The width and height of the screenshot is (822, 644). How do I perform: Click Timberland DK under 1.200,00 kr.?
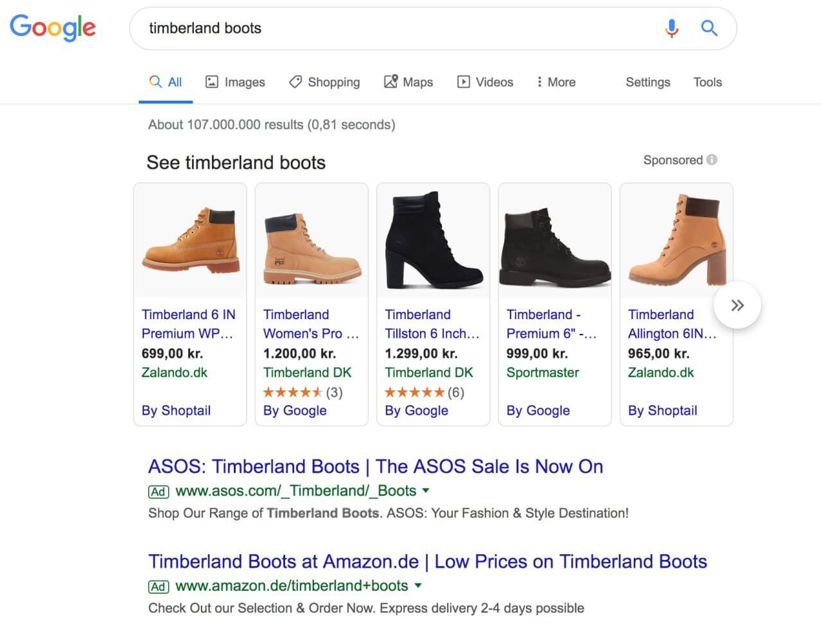pyautogui.click(x=308, y=372)
